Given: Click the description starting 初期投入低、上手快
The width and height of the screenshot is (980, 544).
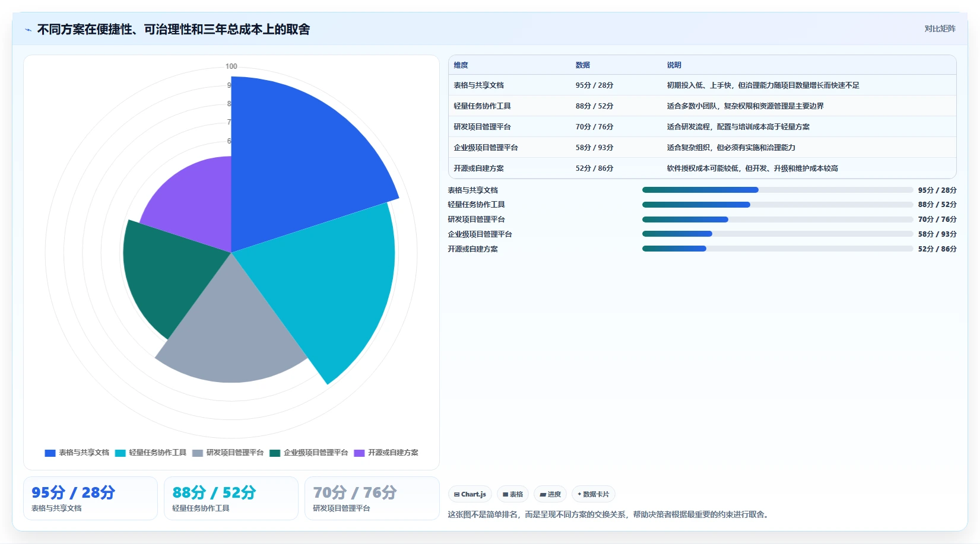Looking at the screenshot, I should [x=763, y=85].
